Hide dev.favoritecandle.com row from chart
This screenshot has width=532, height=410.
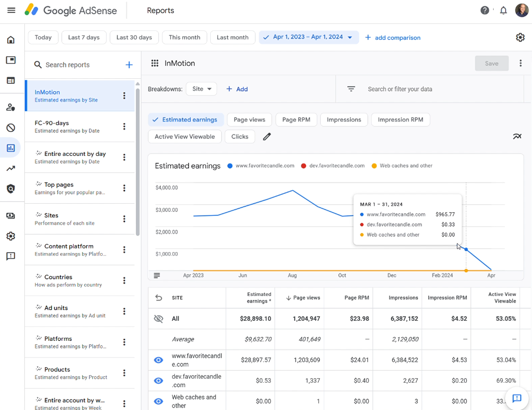[158, 381]
